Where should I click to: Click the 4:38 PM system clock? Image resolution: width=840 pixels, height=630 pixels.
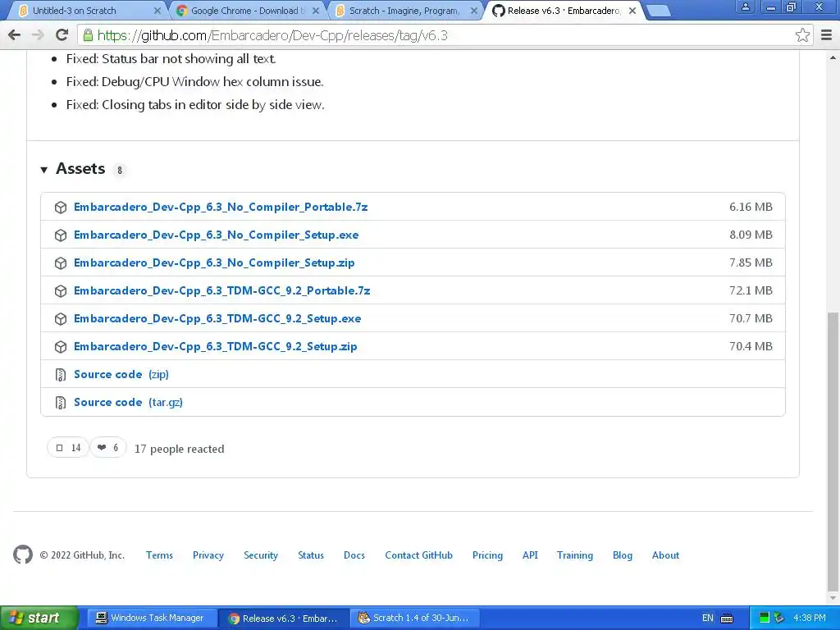(810, 618)
